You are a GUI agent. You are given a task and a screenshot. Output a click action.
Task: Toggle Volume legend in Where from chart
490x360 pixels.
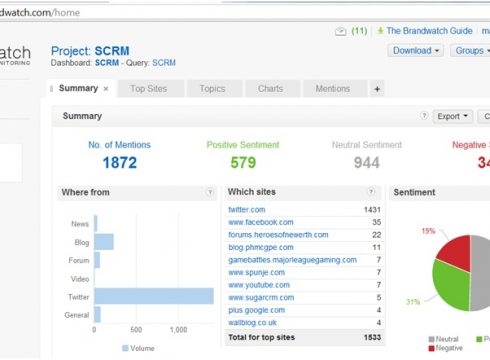coord(138,348)
